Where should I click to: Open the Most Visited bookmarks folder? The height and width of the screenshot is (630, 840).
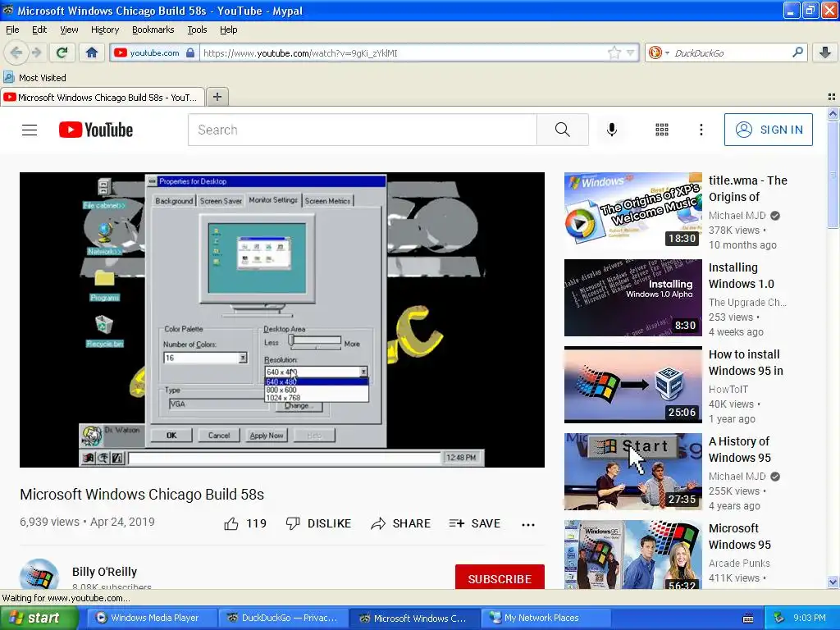pos(35,78)
